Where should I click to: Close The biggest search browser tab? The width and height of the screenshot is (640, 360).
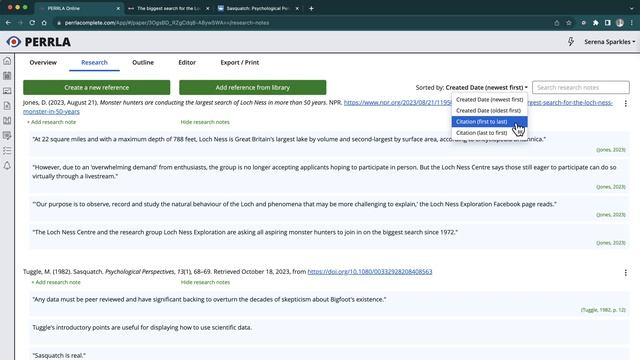click(207, 8)
